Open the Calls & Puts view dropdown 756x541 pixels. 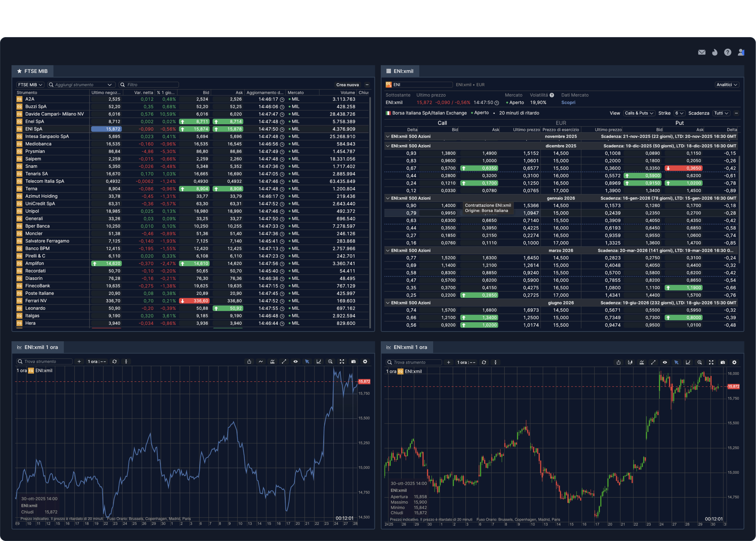coord(639,113)
